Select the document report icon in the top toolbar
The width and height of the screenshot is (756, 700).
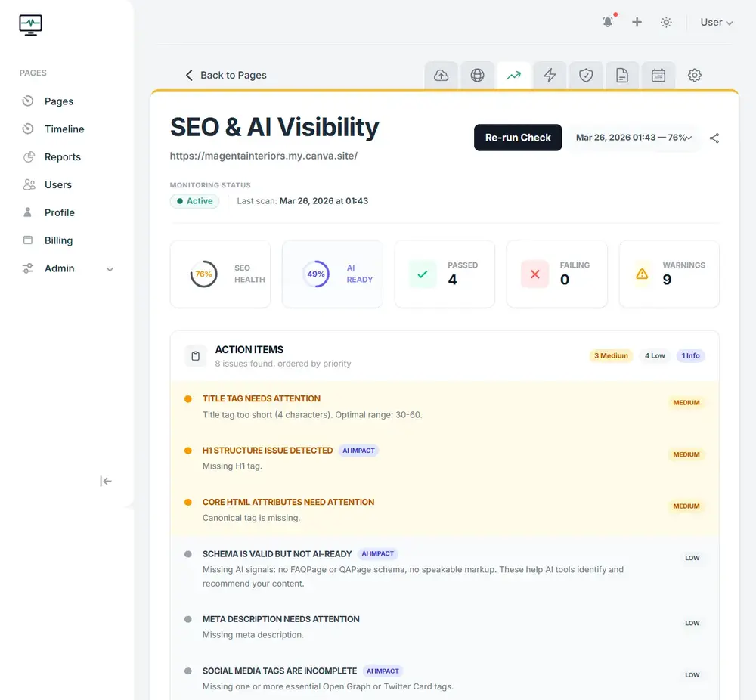[x=622, y=75]
